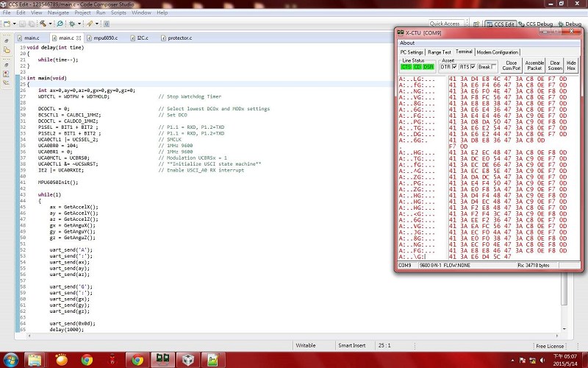Open the Windows Start button
The height and width of the screenshot is (368, 588).
click(x=10, y=360)
